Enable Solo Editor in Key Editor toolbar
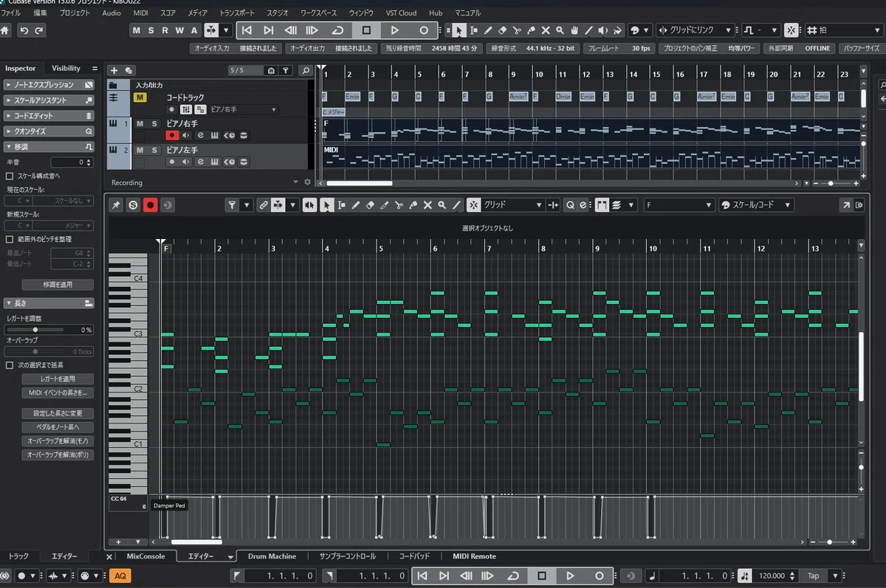Image resolution: width=886 pixels, height=588 pixels. click(133, 205)
